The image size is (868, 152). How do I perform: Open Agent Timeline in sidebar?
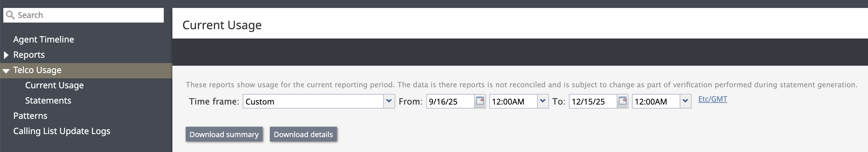[x=43, y=39]
